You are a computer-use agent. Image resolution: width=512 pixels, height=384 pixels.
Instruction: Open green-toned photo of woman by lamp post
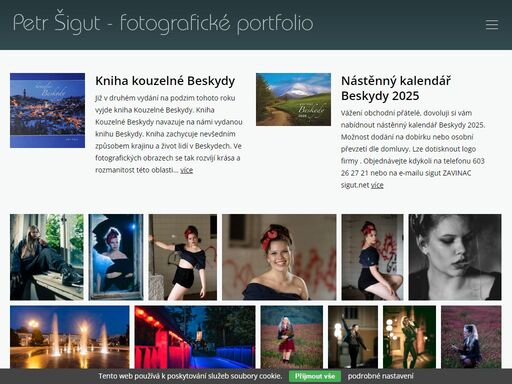coord(409,337)
